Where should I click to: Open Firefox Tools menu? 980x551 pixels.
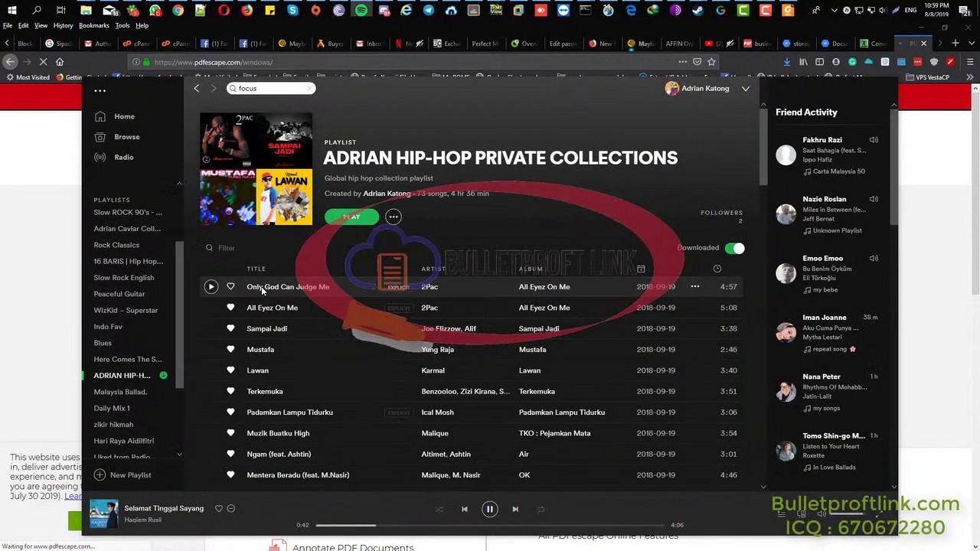coord(122,25)
